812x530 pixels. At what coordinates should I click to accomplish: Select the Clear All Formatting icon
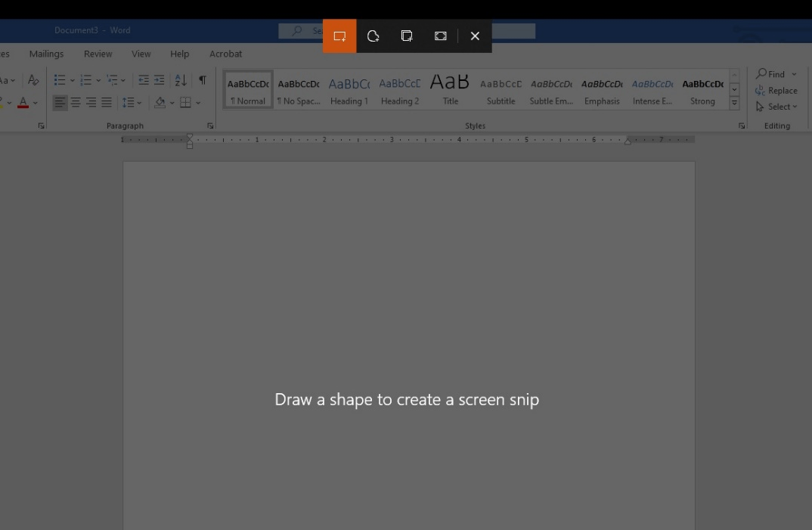[x=33, y=79]
